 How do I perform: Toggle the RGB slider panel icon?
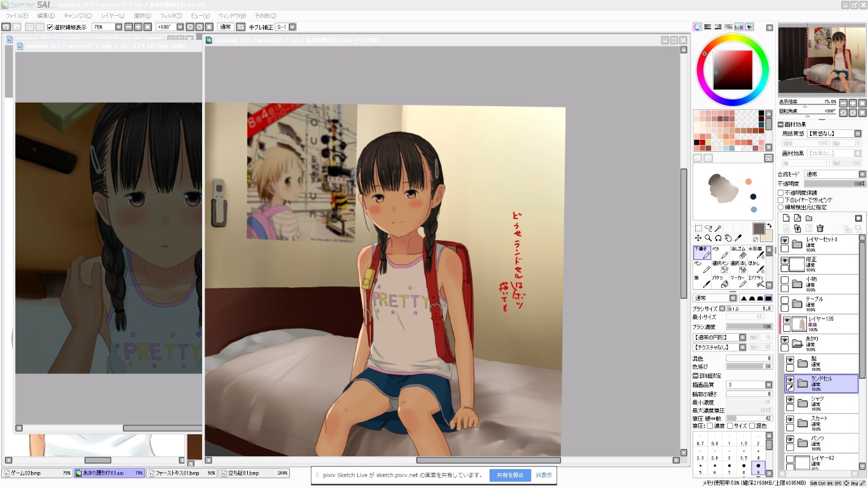pyautogui.click(x=707, y=27)
